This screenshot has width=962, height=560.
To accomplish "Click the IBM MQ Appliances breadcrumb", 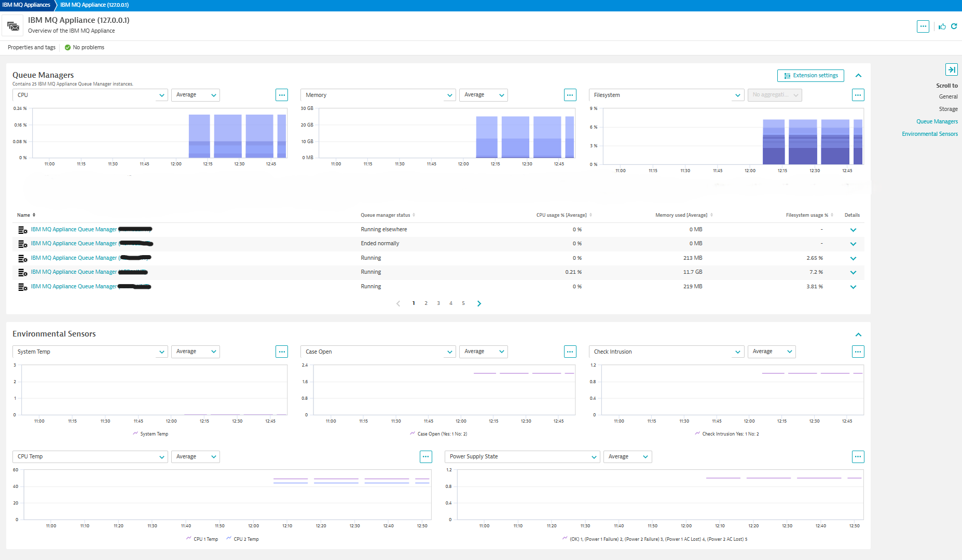I will pyautogui.click(x=25, y=5).
